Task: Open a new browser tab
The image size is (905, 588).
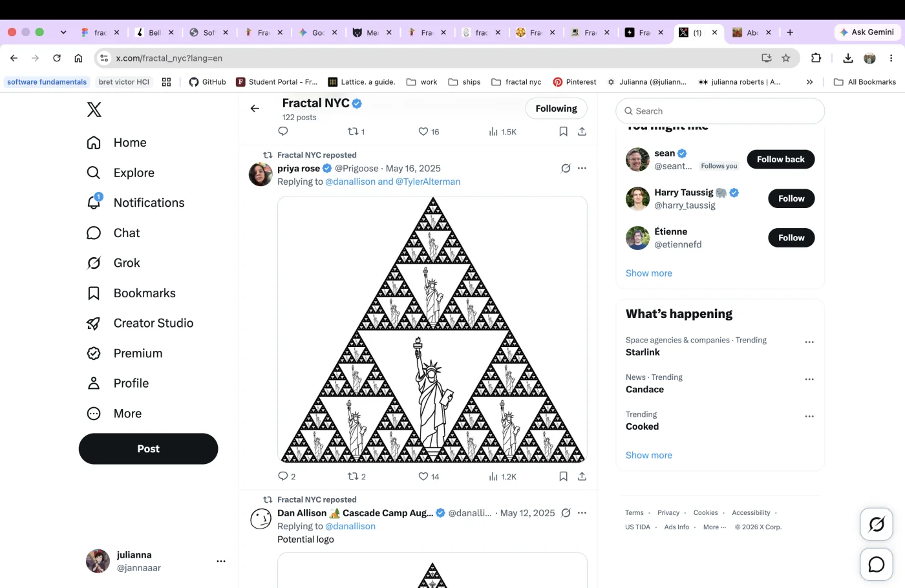Action: click(x=790, y=32)
